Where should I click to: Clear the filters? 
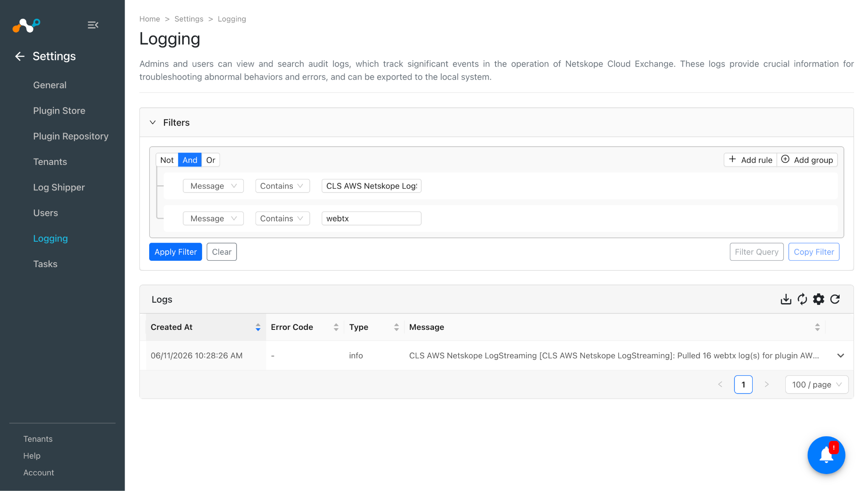click(x=222, y=252)
